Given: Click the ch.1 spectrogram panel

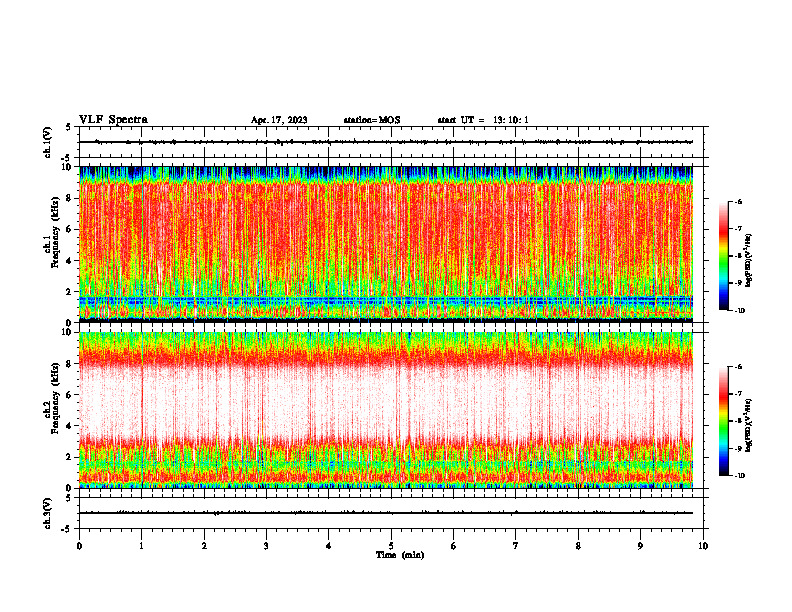Looking at the screenshot, I should coord(386,244).
